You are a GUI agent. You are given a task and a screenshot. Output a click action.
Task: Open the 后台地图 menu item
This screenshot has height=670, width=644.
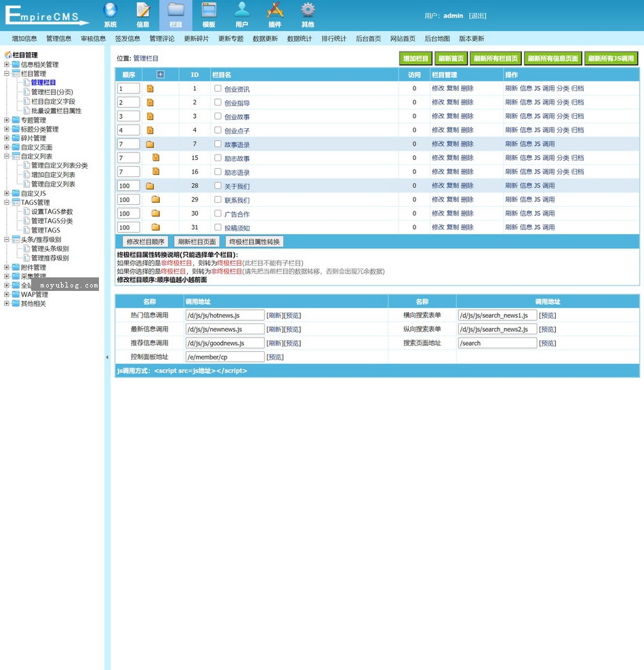coord(437,39)
